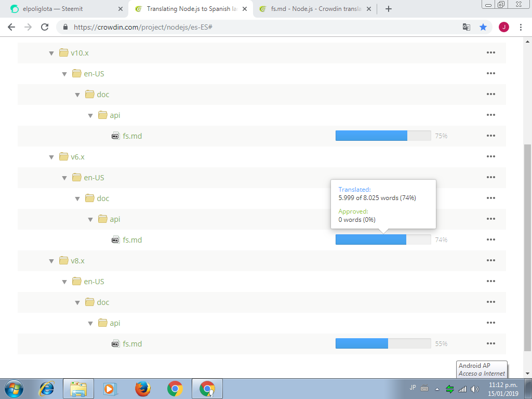The width and height of the screenshot is (532, 399).
Task: Open more options for 55% fs.md row
Action: pos(490,343)
